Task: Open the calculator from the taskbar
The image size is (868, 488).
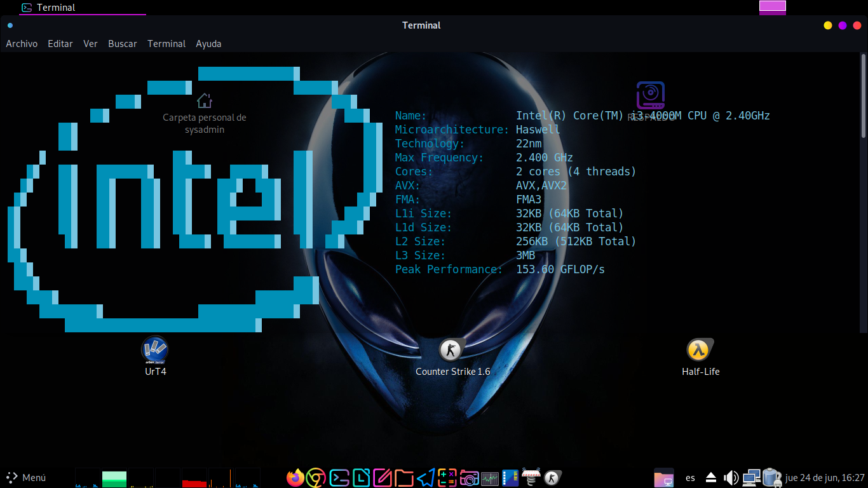Action: click(447, 478)
